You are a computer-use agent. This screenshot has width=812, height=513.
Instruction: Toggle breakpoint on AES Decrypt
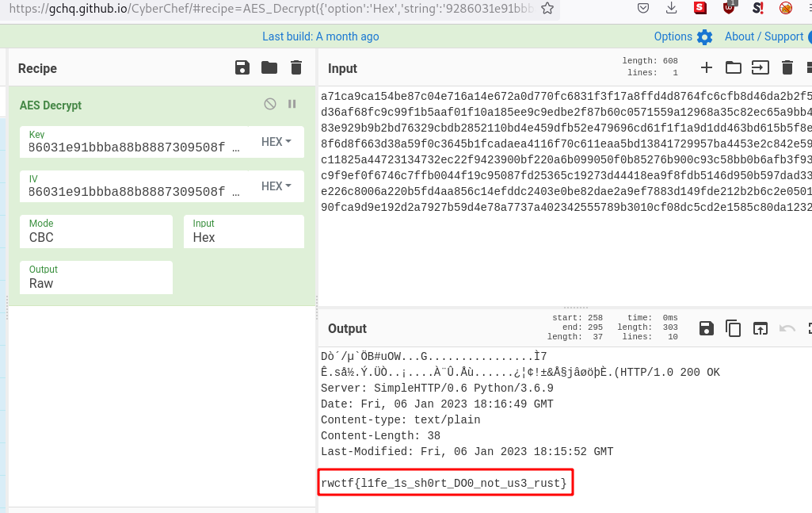pos(292,104)
